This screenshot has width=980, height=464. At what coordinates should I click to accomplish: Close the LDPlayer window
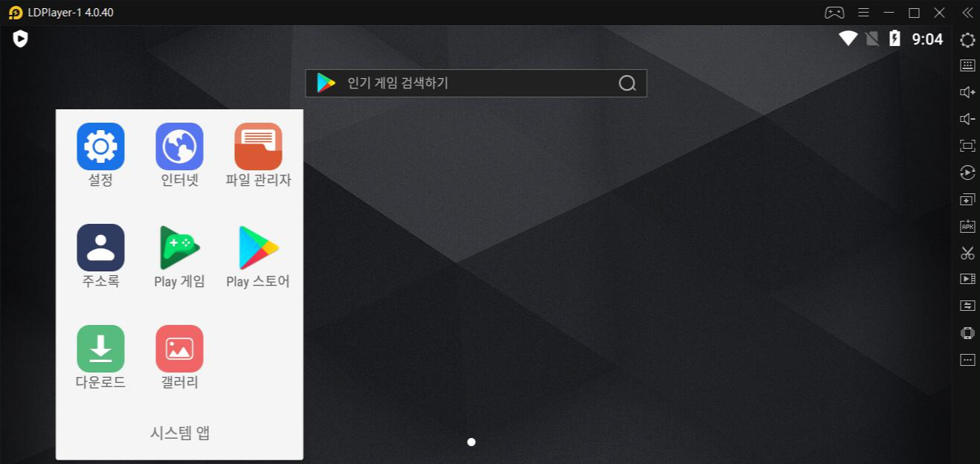point(940,13)
